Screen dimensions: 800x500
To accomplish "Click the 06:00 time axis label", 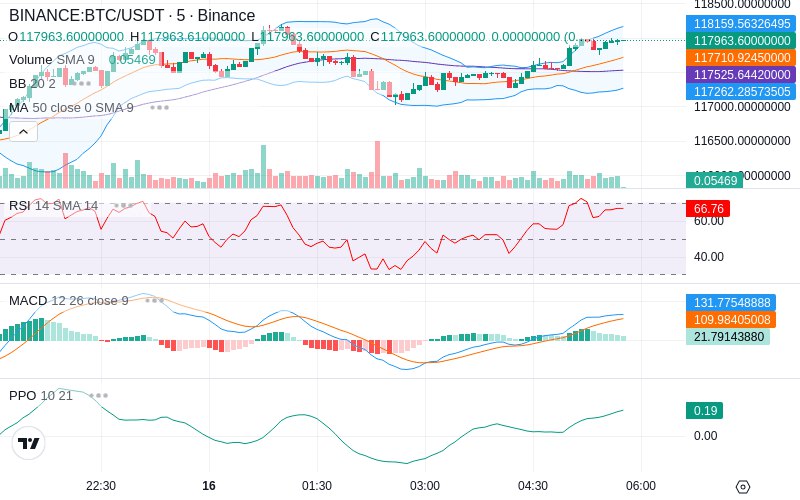I will pos(641,486).
